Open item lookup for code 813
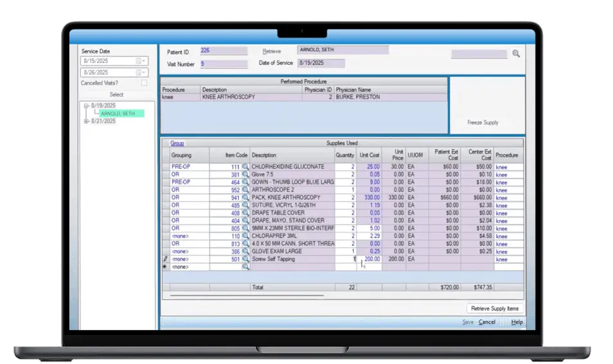Screen dimensions: 613x364 click(245, 244)
